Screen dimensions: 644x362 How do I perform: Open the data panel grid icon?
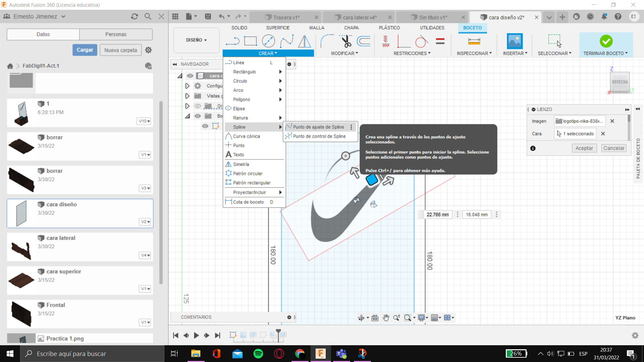pos(175,16)
